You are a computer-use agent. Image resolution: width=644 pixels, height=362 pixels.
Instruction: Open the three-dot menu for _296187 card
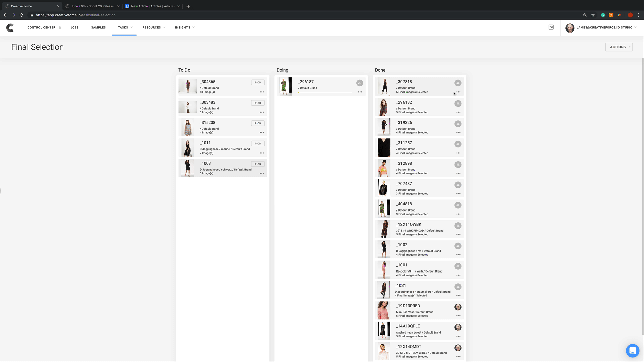(360, 92)
